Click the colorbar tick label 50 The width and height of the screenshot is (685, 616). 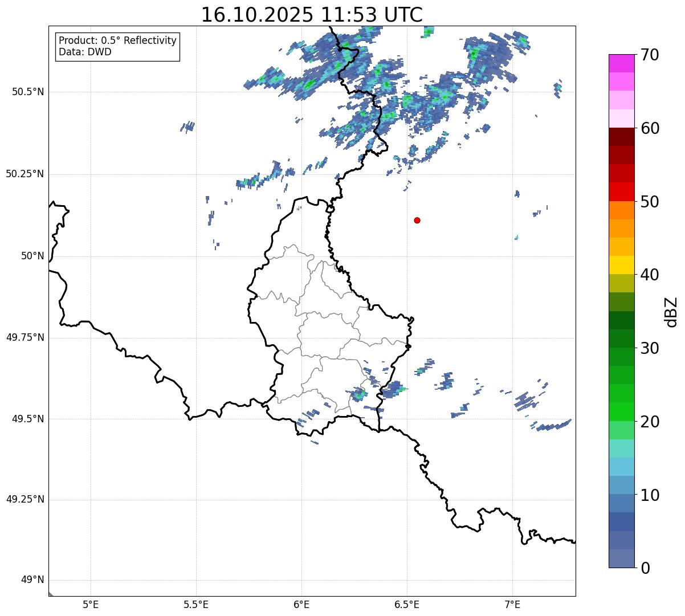tap(649, 202)
